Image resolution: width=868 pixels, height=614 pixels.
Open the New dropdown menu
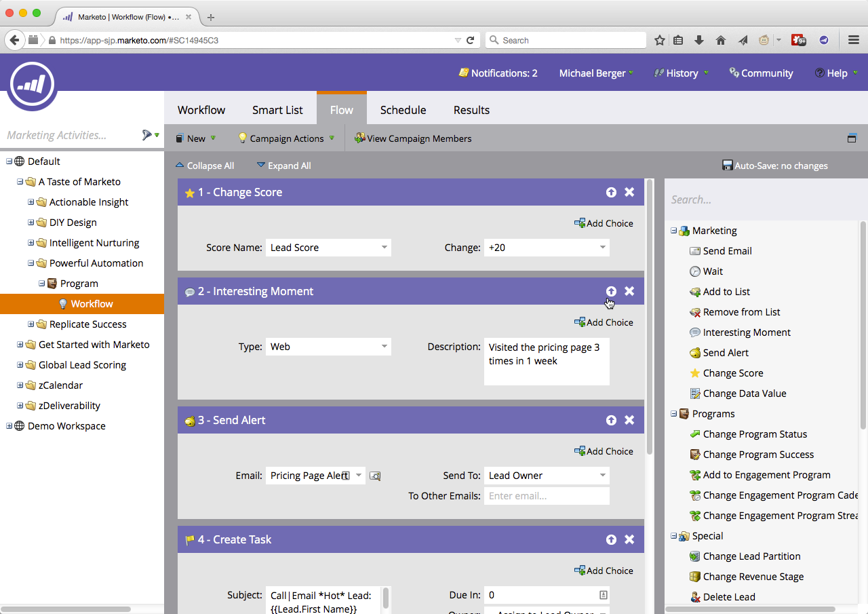[x=195, y=138]
